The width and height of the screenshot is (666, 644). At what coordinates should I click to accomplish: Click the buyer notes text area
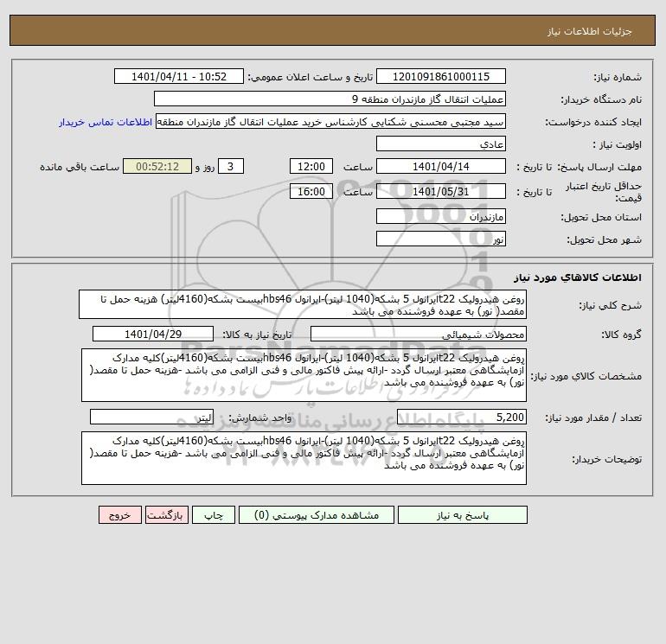304,458
